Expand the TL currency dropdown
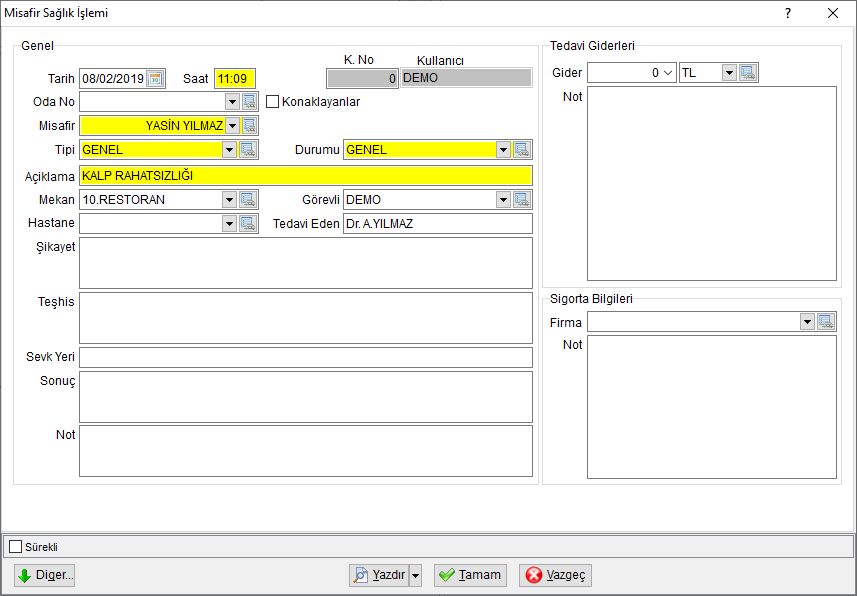The height and width of the screenshot is (596, 857). [x=729, y=72]
